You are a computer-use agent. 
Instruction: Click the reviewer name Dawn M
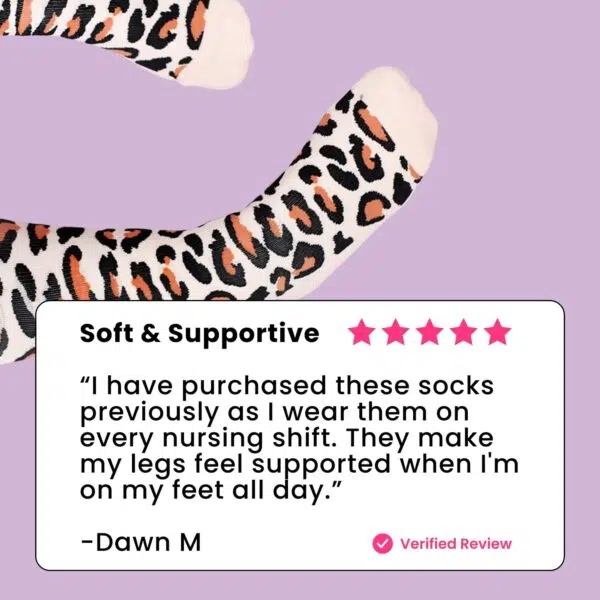141,542
